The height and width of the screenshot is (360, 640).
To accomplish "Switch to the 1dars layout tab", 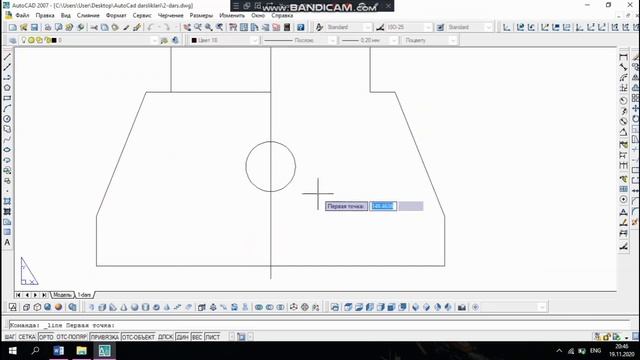I will [x=84, y=295].
